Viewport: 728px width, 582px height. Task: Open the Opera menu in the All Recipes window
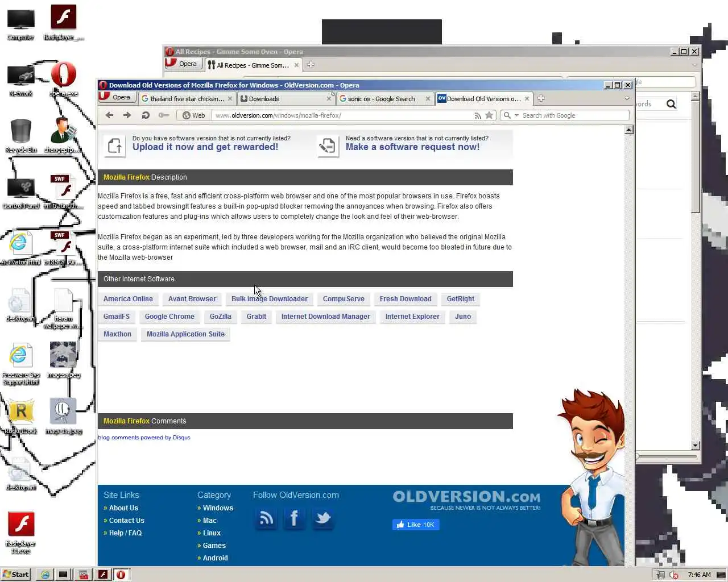tap(183, 64)
